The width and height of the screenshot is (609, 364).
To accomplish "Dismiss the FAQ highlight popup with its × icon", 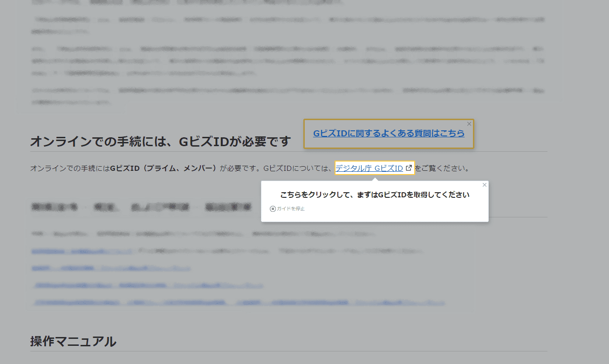I will click(469, 124).
